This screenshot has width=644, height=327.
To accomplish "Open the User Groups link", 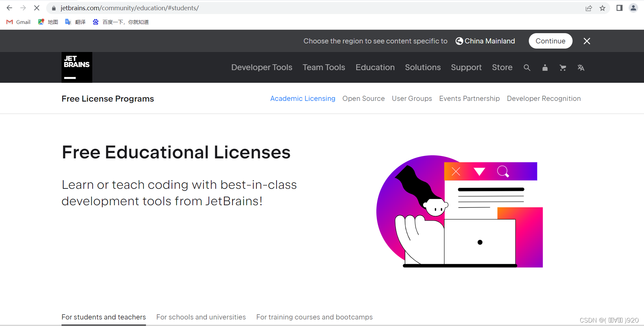I will tap(412, 99).
